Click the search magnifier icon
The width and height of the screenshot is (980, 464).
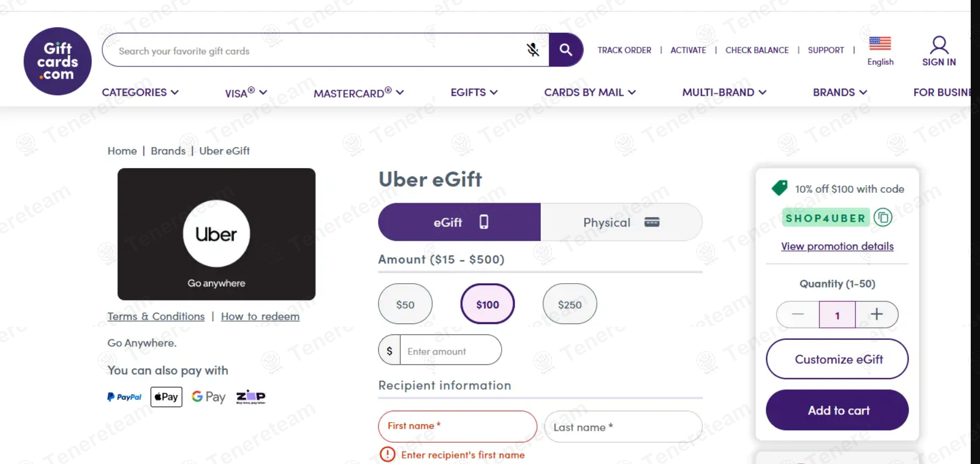pyautogui.click(x=566, y=50)
